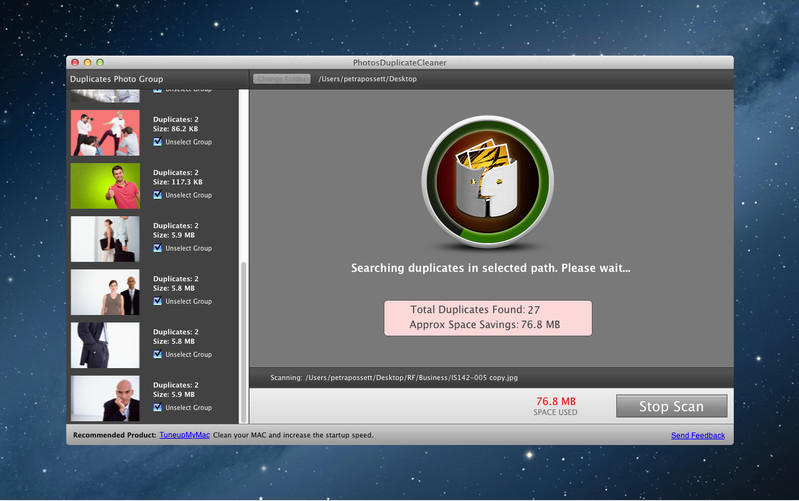799x501 pixels.
Task: Select the woman and bald man thumbnail
Action: pyautogui.click(x=105, y=292)
